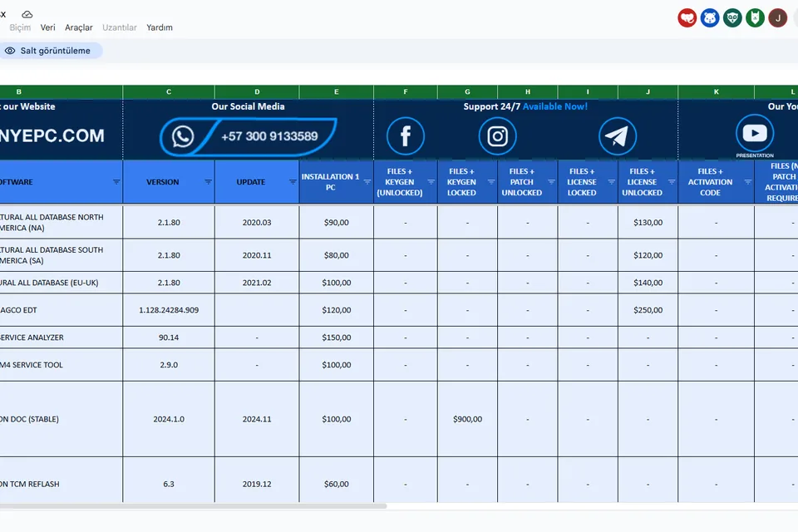Open the Uzantılar menu

[120, 27]
